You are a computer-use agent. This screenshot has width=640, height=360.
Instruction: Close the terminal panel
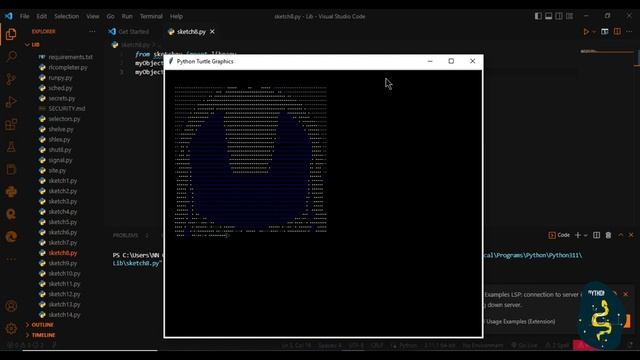point(631,235)
